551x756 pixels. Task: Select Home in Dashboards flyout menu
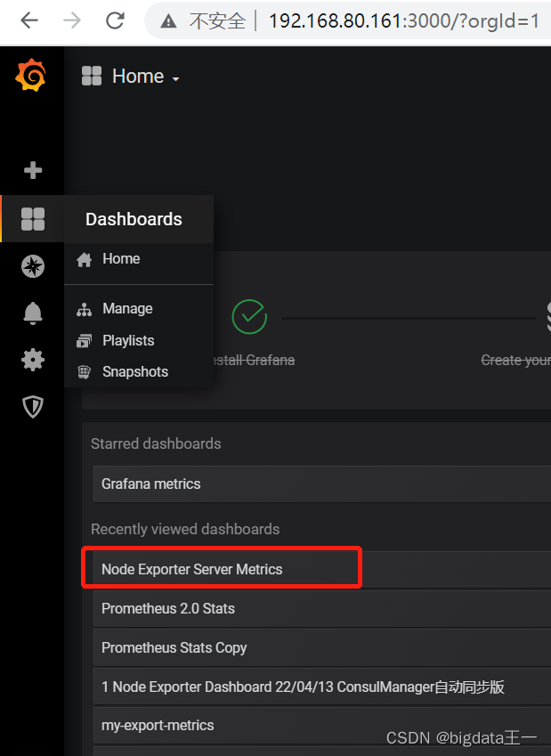(x=139, y=259)
